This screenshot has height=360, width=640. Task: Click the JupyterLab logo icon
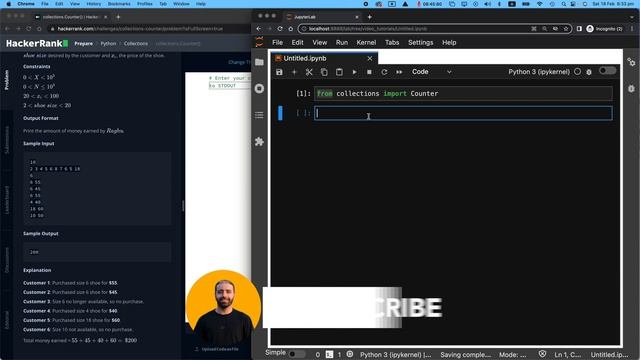click(x=259, y=42)
